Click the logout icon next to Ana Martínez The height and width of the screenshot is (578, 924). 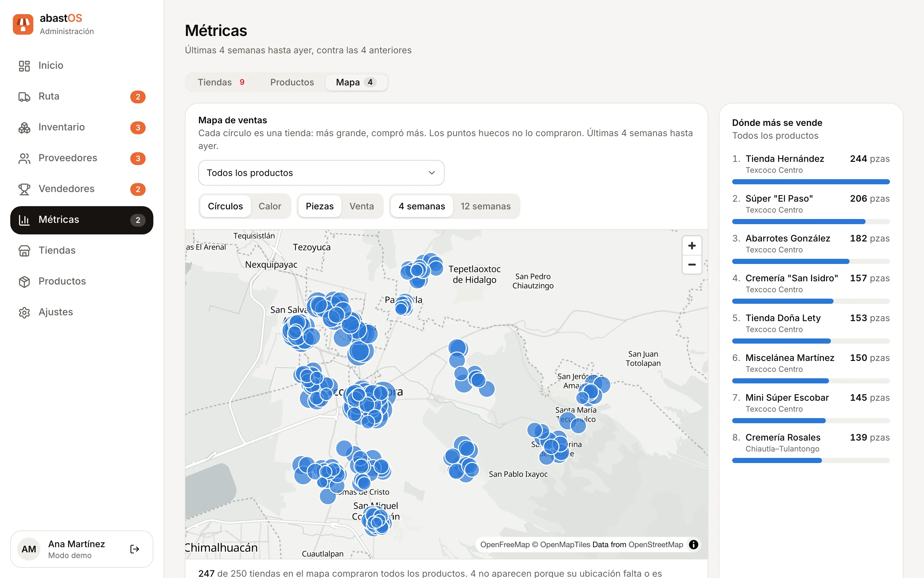coord(135,549)
